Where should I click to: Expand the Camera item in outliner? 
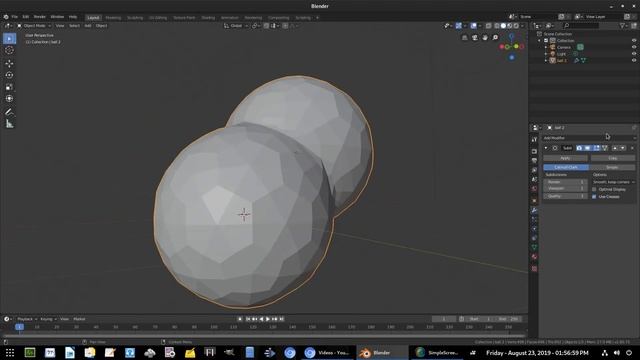546,47
